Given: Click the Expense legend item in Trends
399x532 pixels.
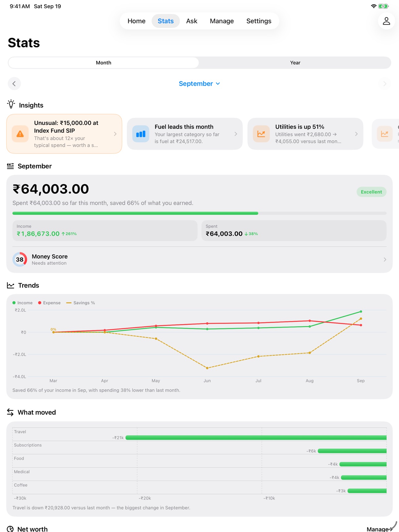Looking at the screenshot, I should [49, 303].
